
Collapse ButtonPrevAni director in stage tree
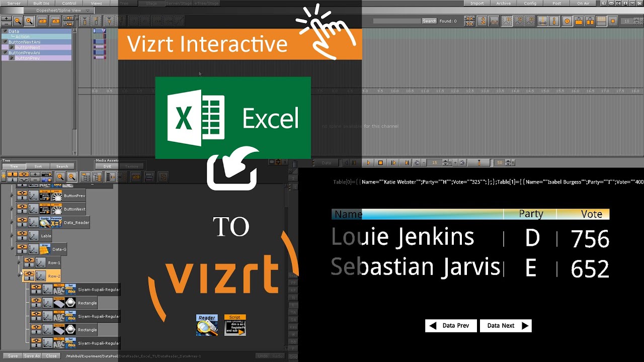click(6, 53)
